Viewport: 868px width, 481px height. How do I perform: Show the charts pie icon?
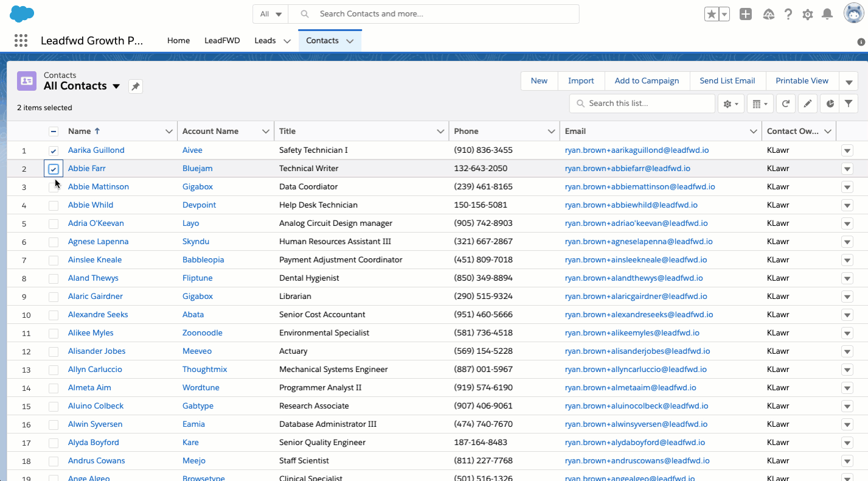coord(830,104)
